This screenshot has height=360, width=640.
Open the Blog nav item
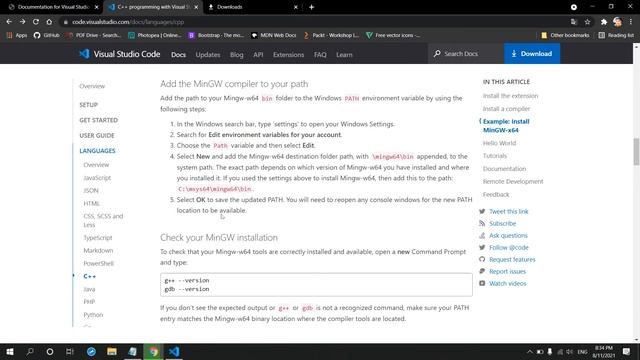(237, 54)
